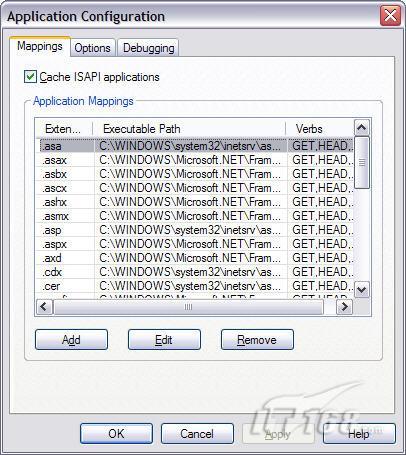
Task: Toggle Cache ISAPI applications checkbox
Action: click(30, 77)
